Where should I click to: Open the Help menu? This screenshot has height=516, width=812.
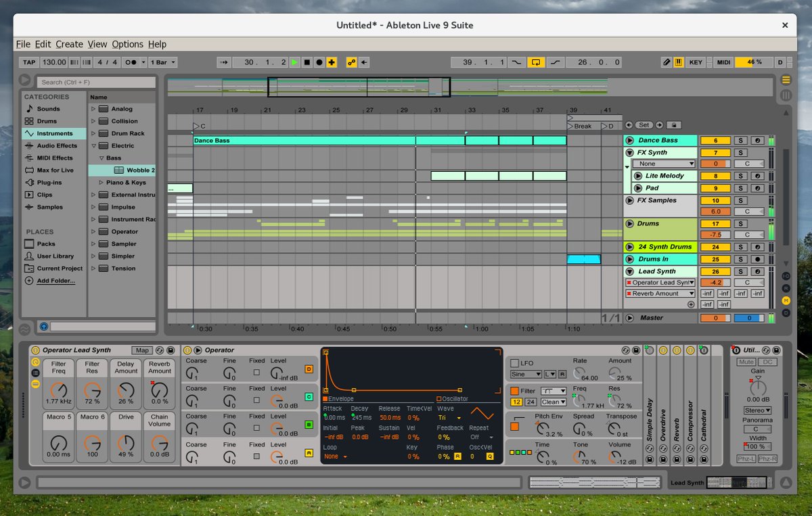click(x=157, y=44)
